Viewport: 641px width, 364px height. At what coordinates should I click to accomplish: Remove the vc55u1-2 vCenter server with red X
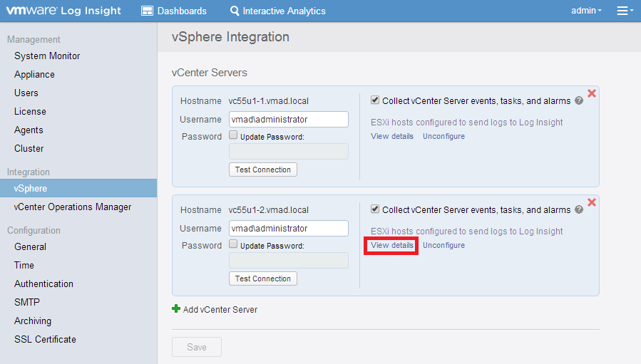point(591,202)
